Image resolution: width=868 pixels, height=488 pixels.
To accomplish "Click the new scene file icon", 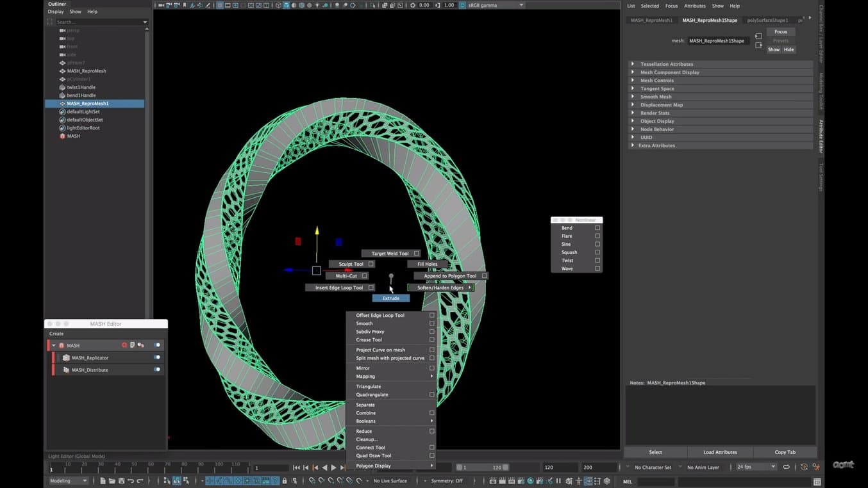I will tap(103, 481).
